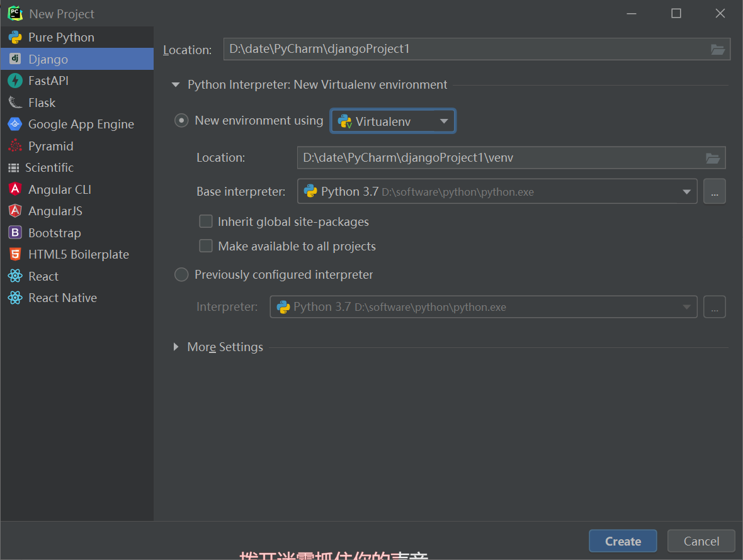Close the New Project dialog

coord(720,13)
